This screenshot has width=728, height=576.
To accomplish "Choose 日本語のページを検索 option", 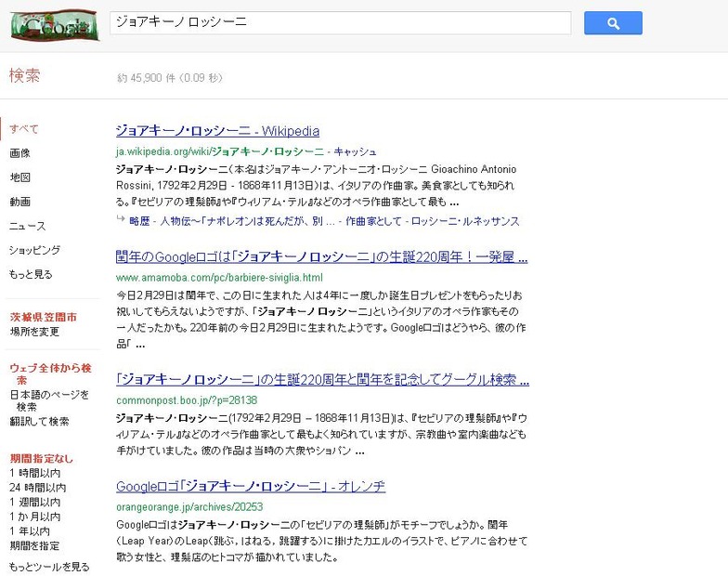I will 49,400.
